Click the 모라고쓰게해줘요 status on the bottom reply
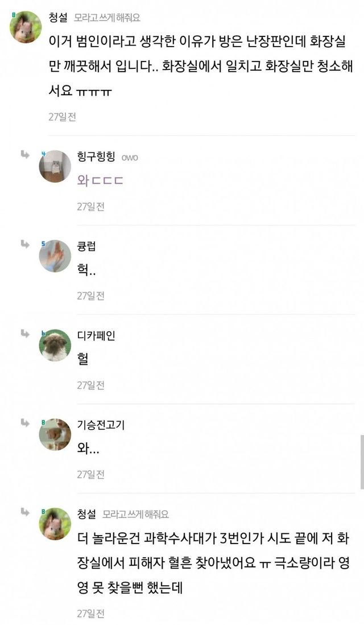Image resolution: width=364 pixels, height=625 pixels. click(x=135, y=514)
